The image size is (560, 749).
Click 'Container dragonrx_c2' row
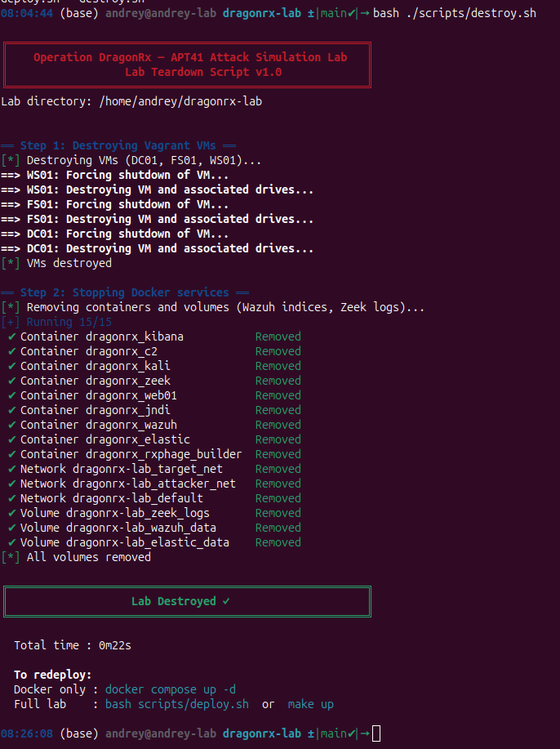tap(154, 351)
